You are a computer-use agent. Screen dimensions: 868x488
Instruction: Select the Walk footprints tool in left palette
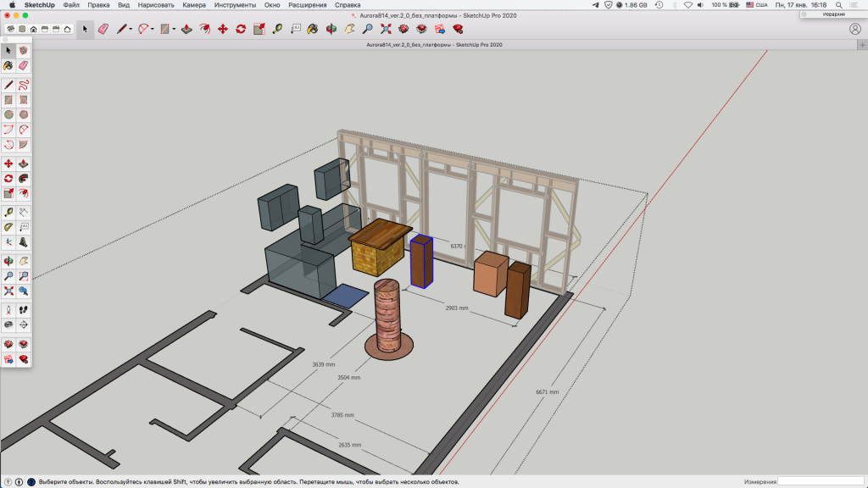tap(24, 309)
